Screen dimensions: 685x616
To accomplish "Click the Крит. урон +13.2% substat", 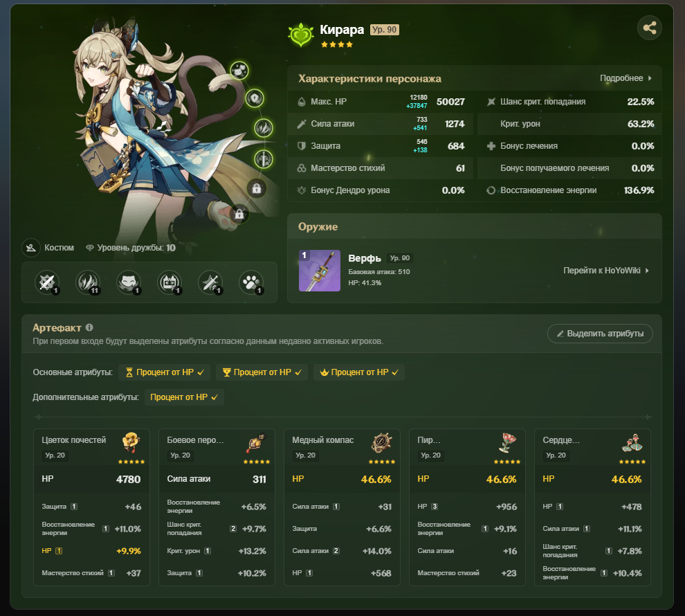I will pos(217,551).
